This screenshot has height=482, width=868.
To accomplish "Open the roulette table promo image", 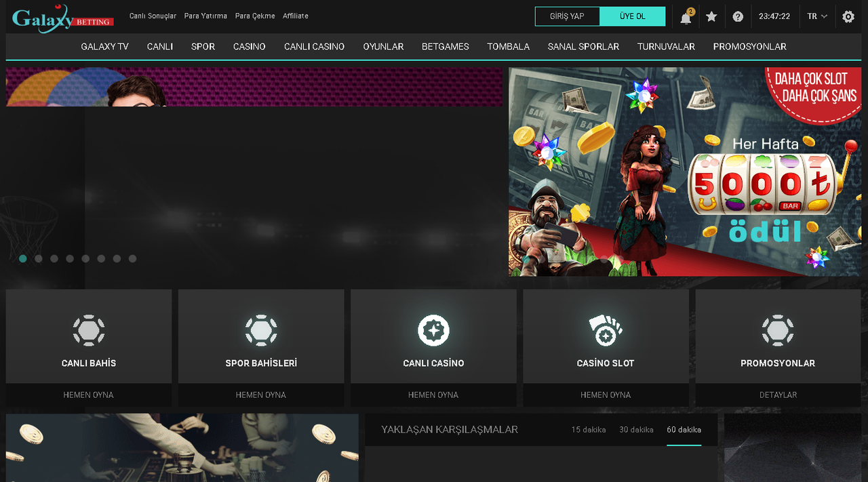I will point(182,447).
